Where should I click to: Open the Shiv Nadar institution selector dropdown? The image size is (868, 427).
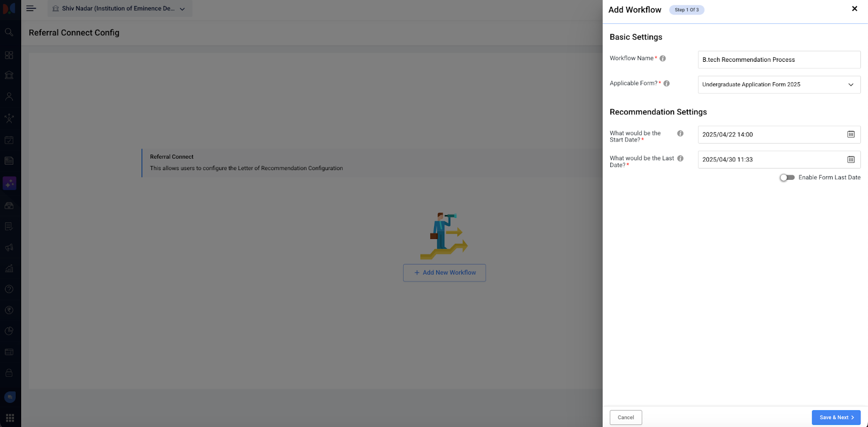click(x=120, y=9)
